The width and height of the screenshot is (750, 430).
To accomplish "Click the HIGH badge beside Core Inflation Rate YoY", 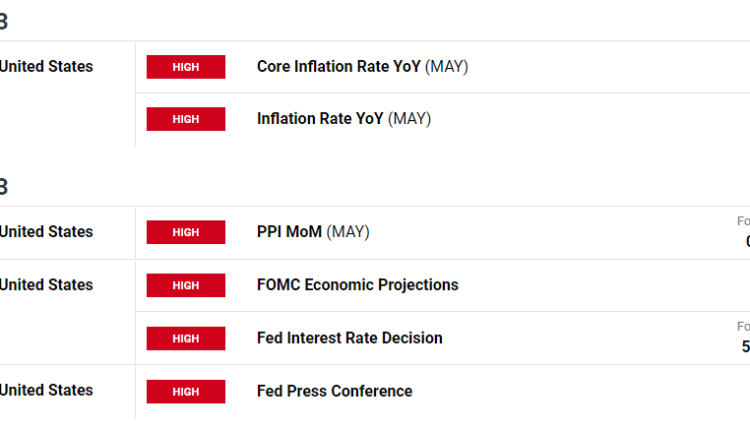I will (x=186, y=67).
